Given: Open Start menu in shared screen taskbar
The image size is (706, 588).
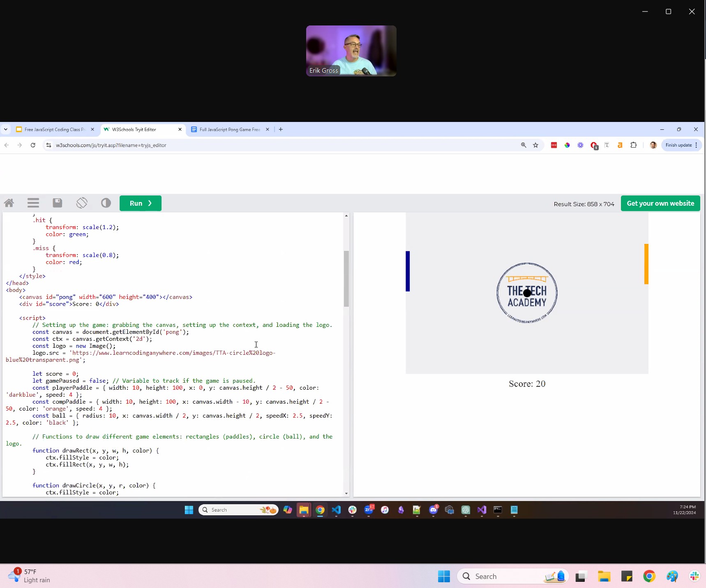Looking at the screenshot, I should click(x=189, y=510).
